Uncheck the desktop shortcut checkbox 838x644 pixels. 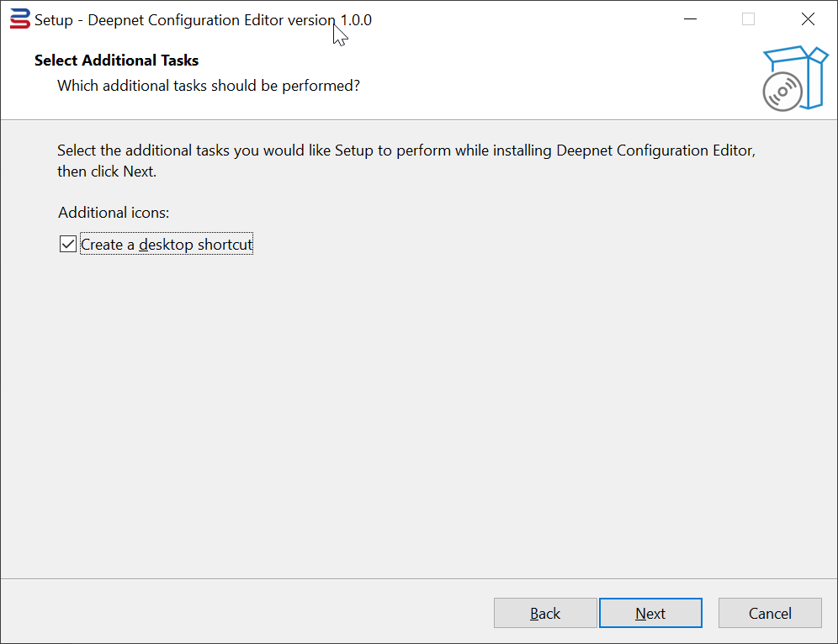click(x=68, y=245)
